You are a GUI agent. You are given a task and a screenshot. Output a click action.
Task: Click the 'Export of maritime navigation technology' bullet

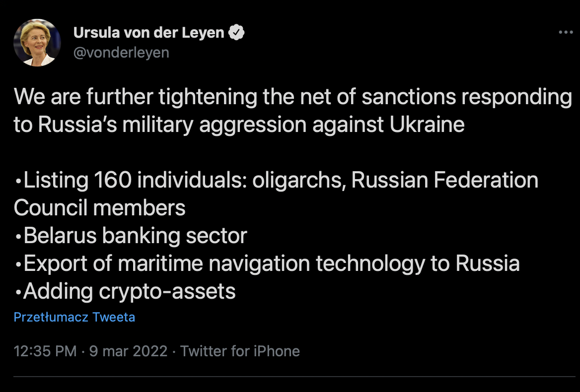tap(267, 263)
